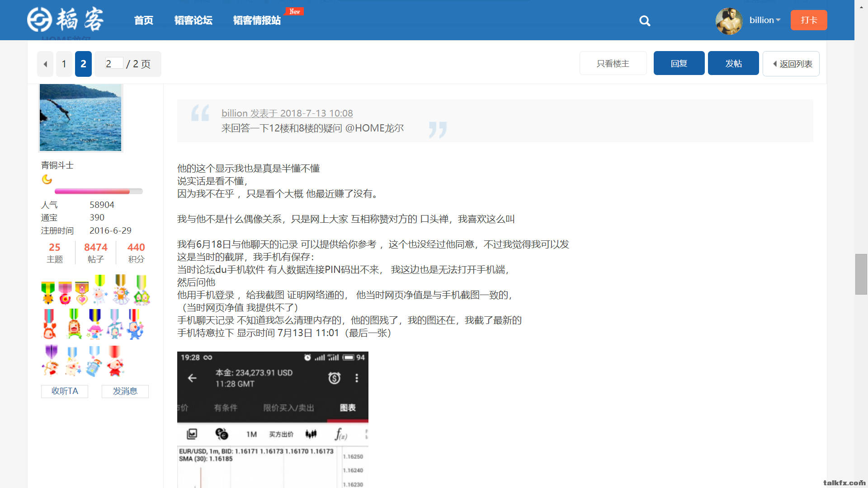
Task: Select 图表 tab in screenshot
Action: [348, 408]
